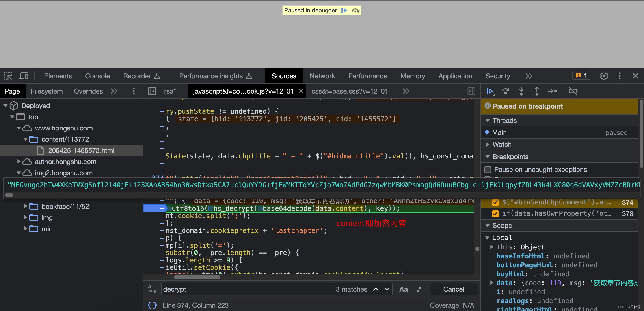
Task: Open the Memory tab
Action: click(413, 76)
